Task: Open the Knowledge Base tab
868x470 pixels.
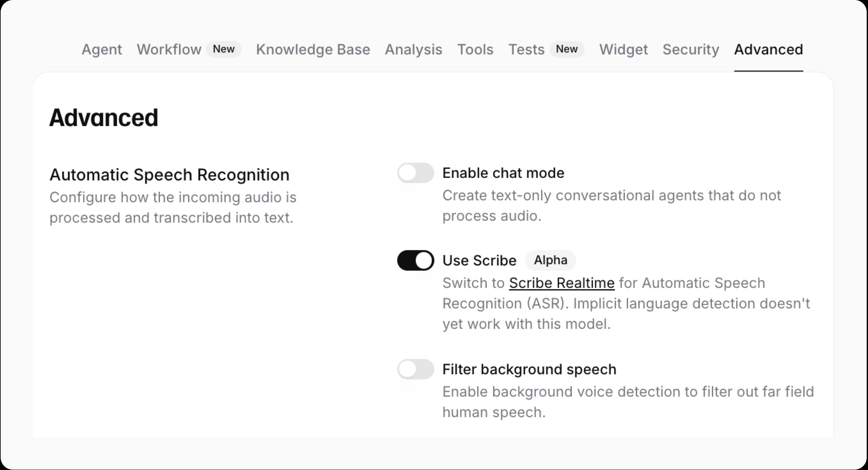Action: click(313, 49)
